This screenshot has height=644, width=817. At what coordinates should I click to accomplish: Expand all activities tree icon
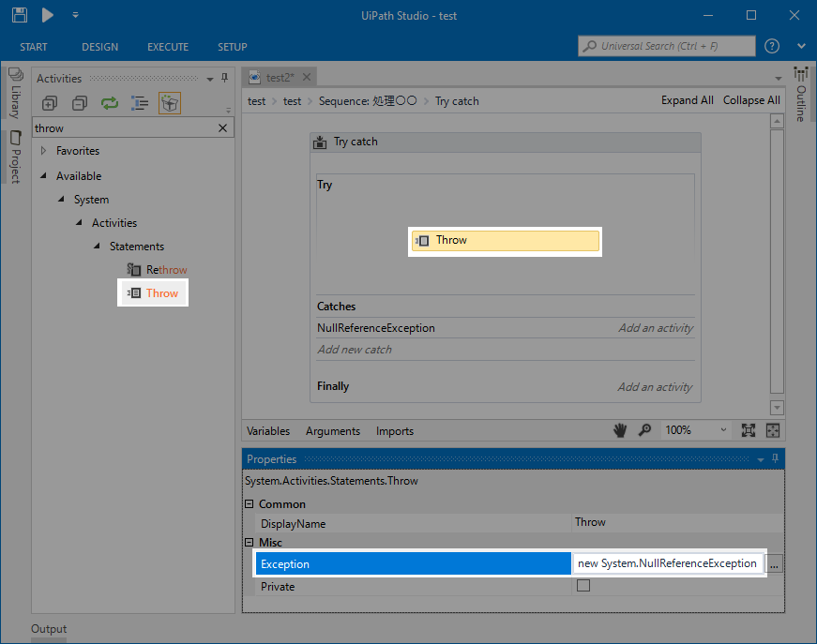(50, 103)
